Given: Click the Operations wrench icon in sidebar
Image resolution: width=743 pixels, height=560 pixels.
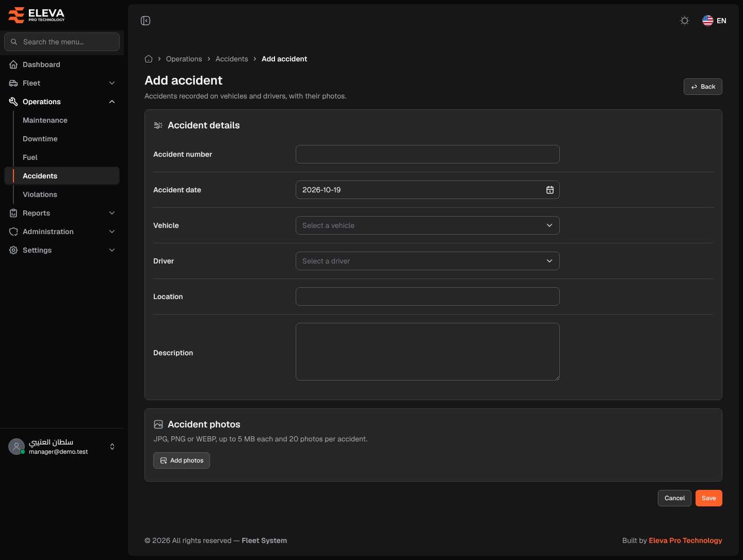Looking at the screenshot, I should [x=13, y=102].
